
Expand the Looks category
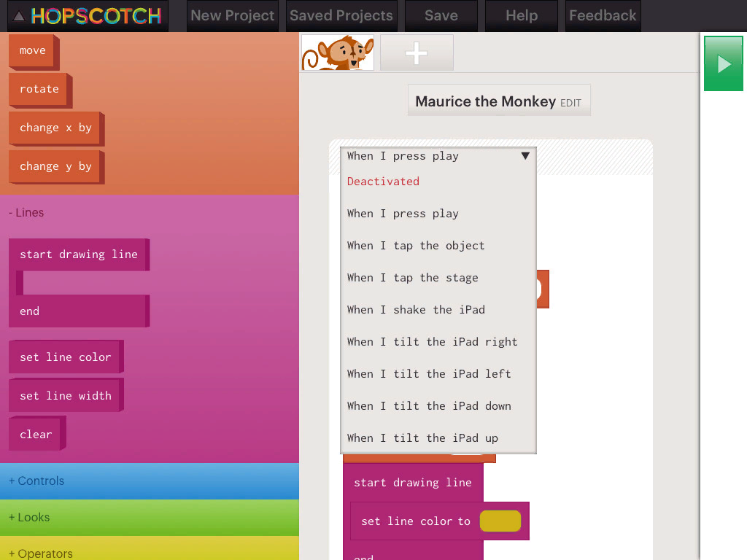[29, 518]
